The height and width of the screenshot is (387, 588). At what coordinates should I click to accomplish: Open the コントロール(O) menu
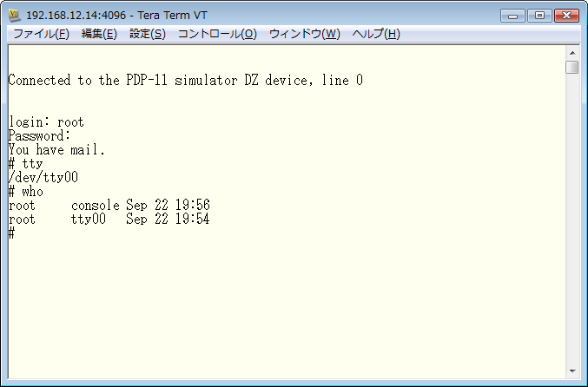[217, 34]
